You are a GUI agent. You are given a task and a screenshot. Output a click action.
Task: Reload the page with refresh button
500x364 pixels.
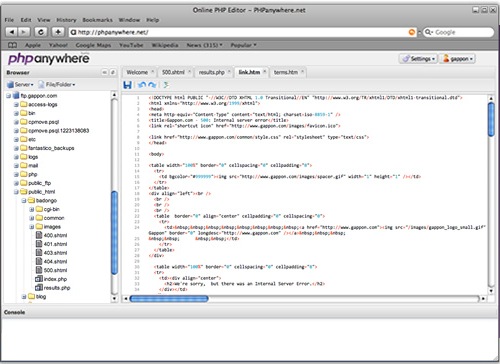(x=41, y=32)
